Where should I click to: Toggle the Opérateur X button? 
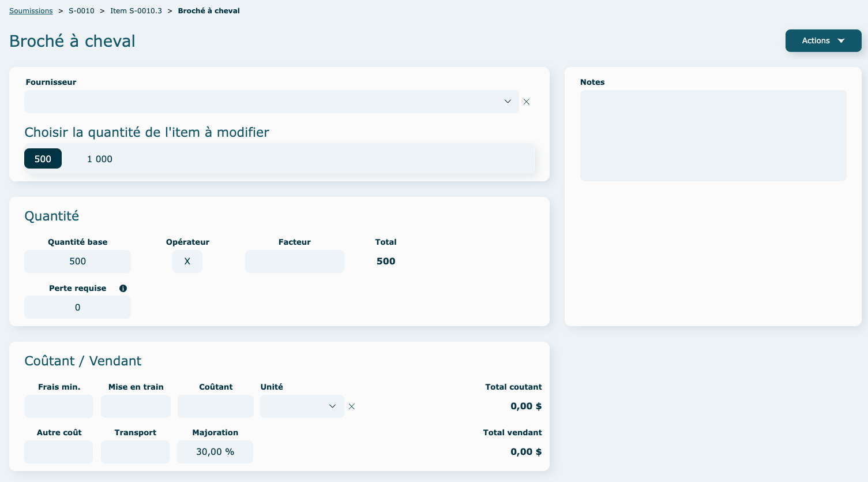(187, 261)
